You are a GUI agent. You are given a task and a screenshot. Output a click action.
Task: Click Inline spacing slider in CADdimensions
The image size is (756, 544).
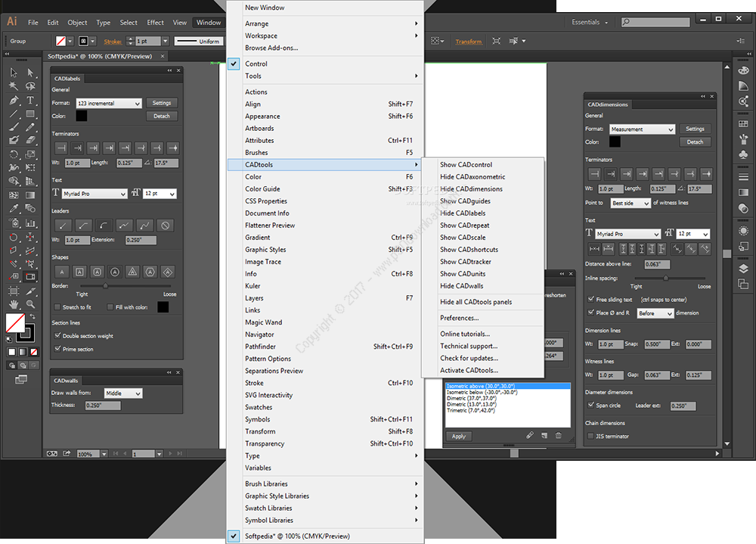[670, 278]
